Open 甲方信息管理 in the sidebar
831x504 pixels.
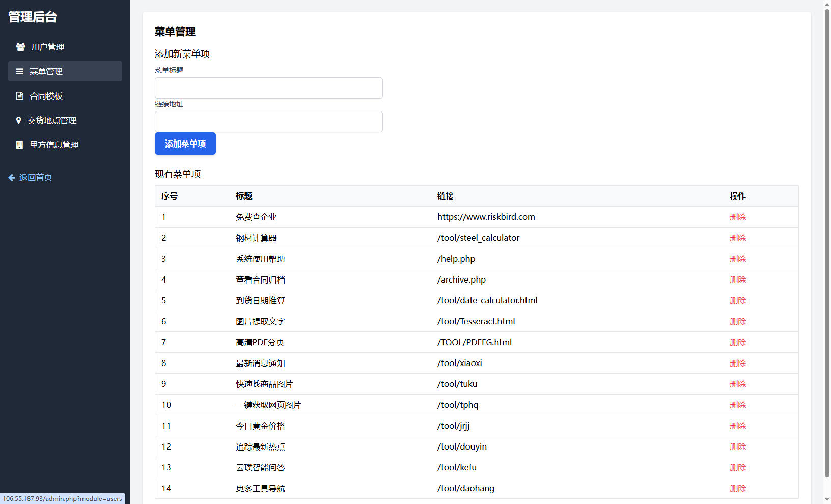(x=65, y=145)
